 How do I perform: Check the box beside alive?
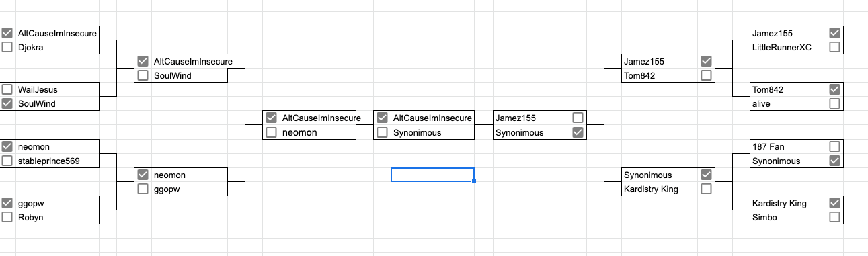(x=834, y=103)
